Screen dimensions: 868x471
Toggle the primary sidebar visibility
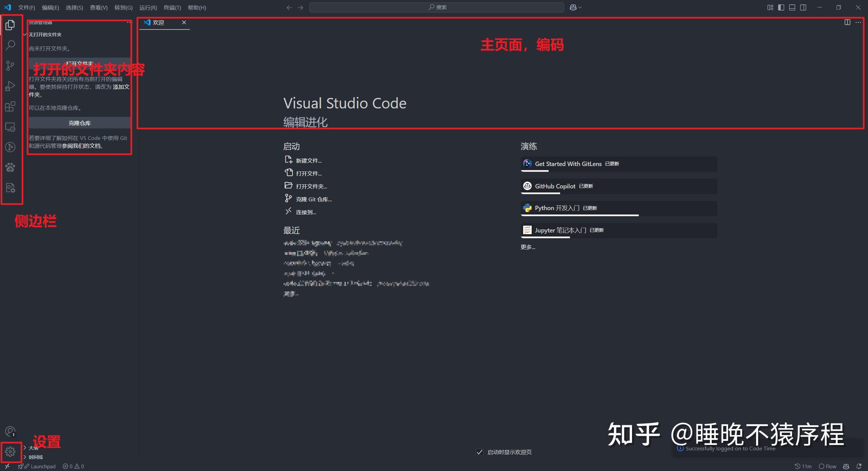coord(781,7)
